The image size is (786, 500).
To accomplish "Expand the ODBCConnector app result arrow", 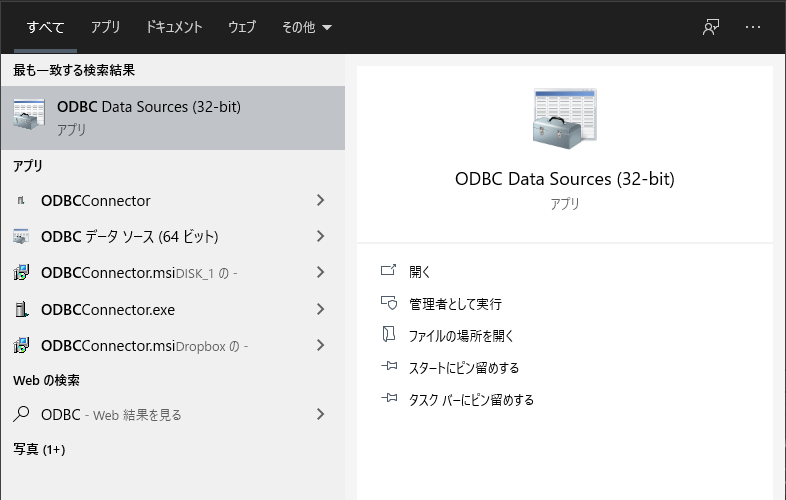I will [320, 200].
